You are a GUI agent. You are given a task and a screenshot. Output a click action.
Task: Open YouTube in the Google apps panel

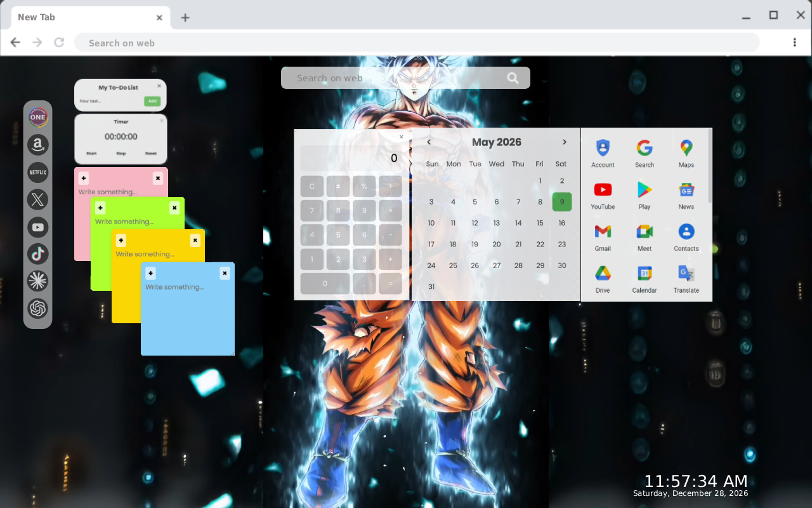(603, 195)
